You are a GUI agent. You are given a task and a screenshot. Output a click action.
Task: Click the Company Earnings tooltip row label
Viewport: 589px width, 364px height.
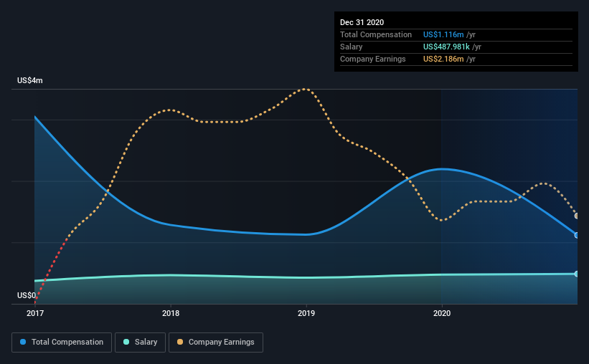[x=372, y=59]
